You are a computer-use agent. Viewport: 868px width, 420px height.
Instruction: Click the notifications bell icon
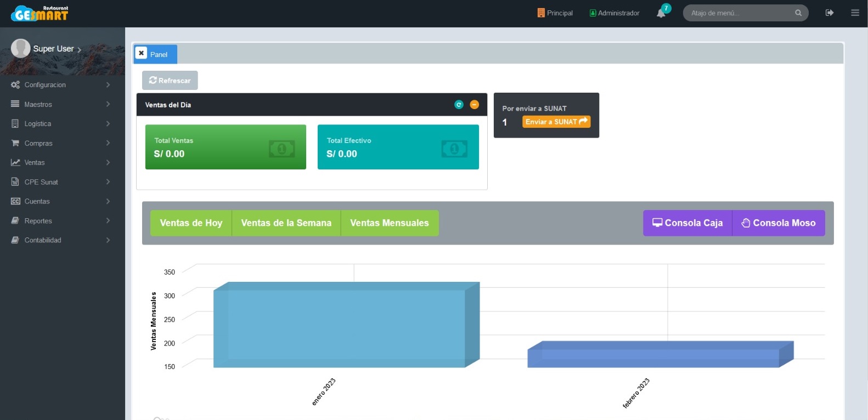tap(661, 13)
